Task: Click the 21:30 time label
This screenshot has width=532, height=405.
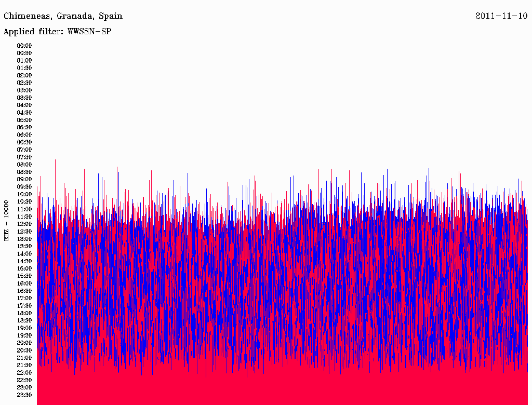Action: click(x=24, y=365)
